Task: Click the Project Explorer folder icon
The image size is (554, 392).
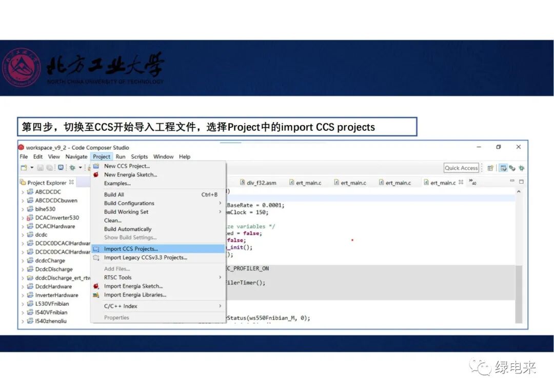Action: point(23,182)
